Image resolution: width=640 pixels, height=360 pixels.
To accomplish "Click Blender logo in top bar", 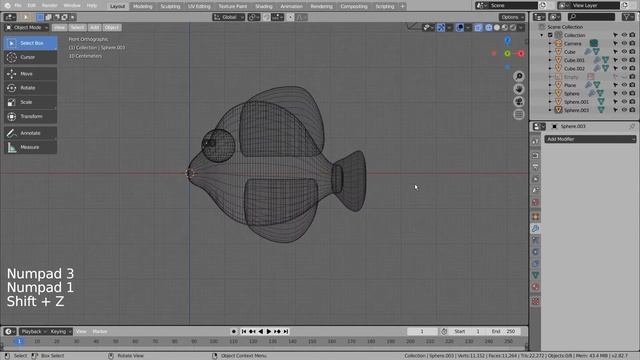I will pos(7,6).
